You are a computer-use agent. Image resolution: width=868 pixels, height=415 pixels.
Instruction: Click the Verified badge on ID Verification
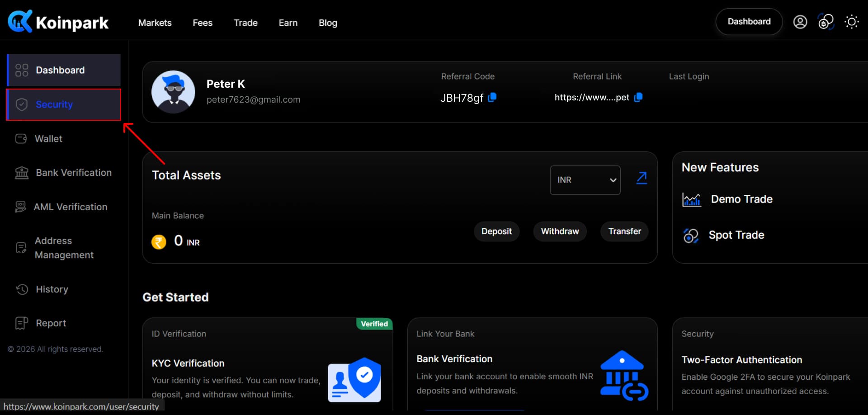[374, 324]
